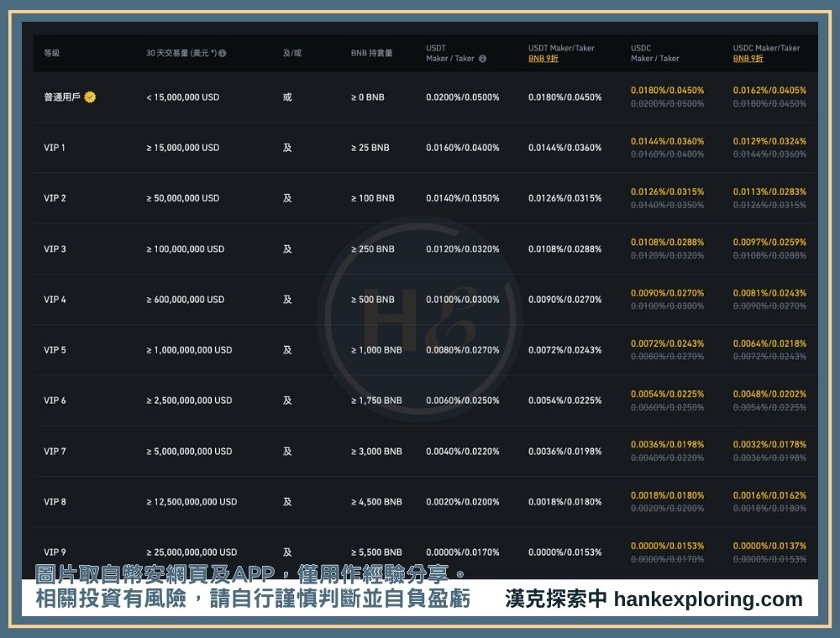840x638 pixels.
Task: Click the ≥ 500 BNB holding cell
Action: 373,299
